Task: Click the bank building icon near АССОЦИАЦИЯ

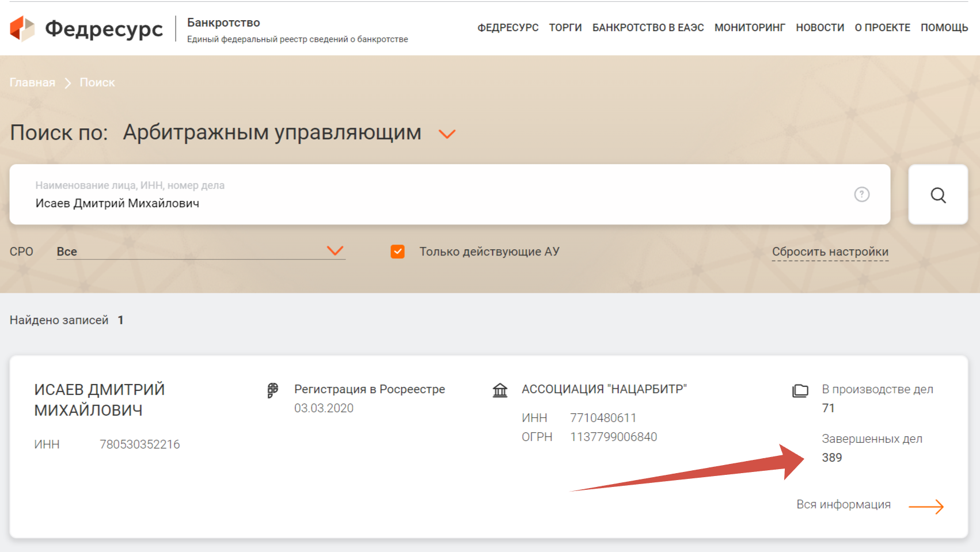Action: [x=500, y=390]
